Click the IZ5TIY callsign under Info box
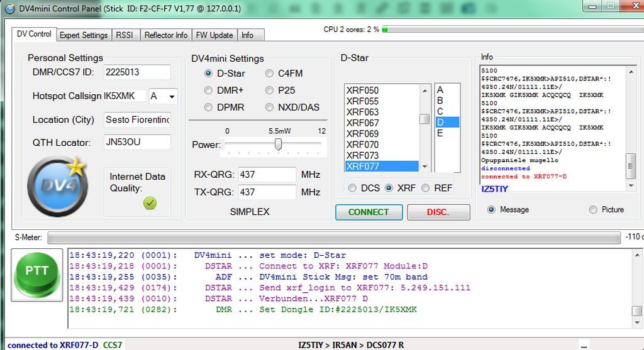644x350 pixels. [x=495, y=189]
